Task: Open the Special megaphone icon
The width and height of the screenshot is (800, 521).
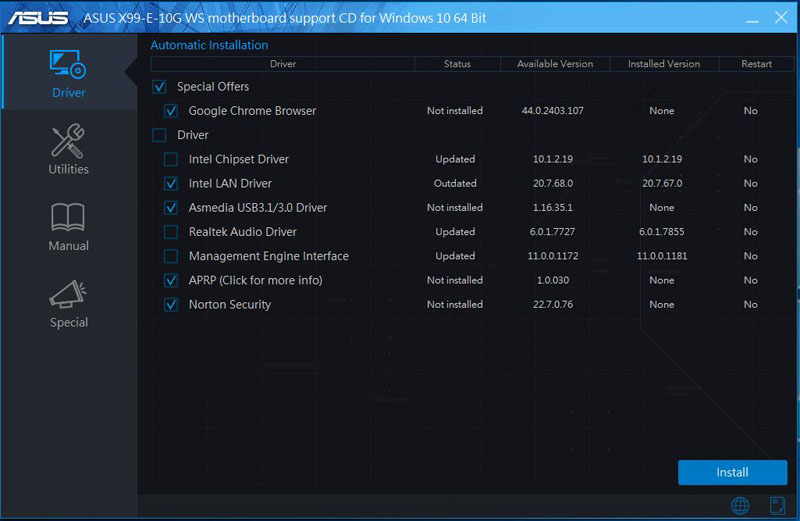Action: coord(68,295)
